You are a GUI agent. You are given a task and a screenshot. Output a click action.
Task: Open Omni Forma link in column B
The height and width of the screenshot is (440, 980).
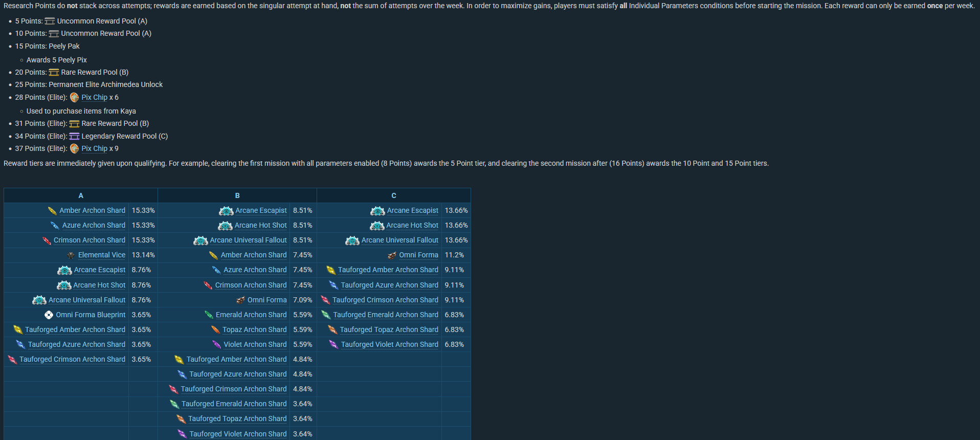[267, 300]
